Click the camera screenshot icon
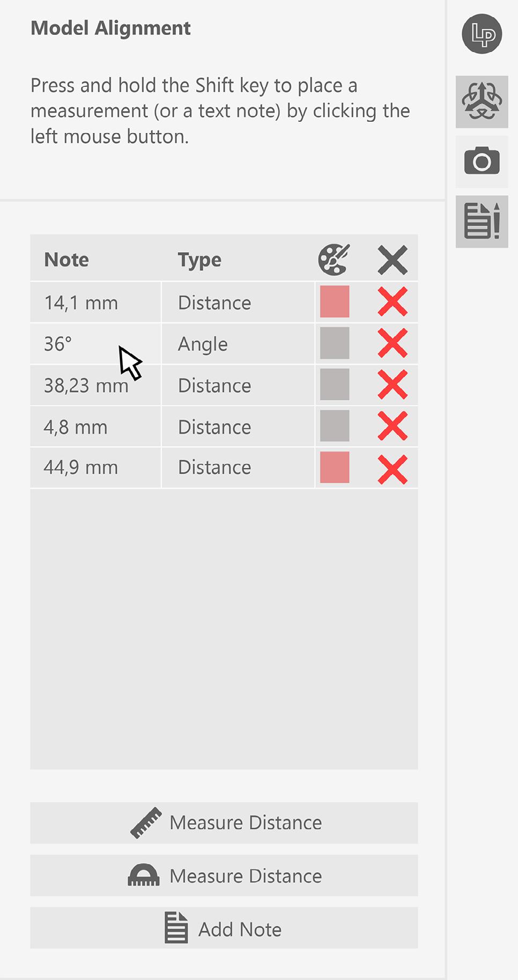This screenshot has height=980, width=518. (482, 161)
